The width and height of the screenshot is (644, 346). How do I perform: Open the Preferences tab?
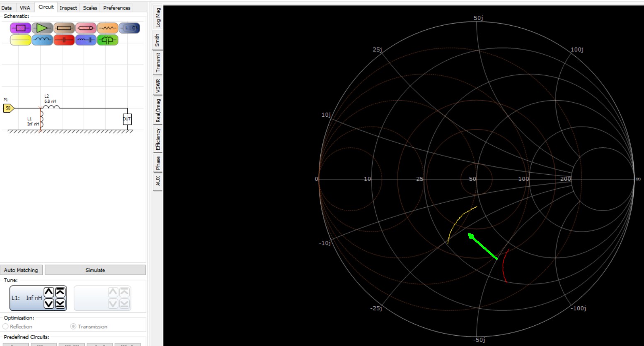pos(117,8)
